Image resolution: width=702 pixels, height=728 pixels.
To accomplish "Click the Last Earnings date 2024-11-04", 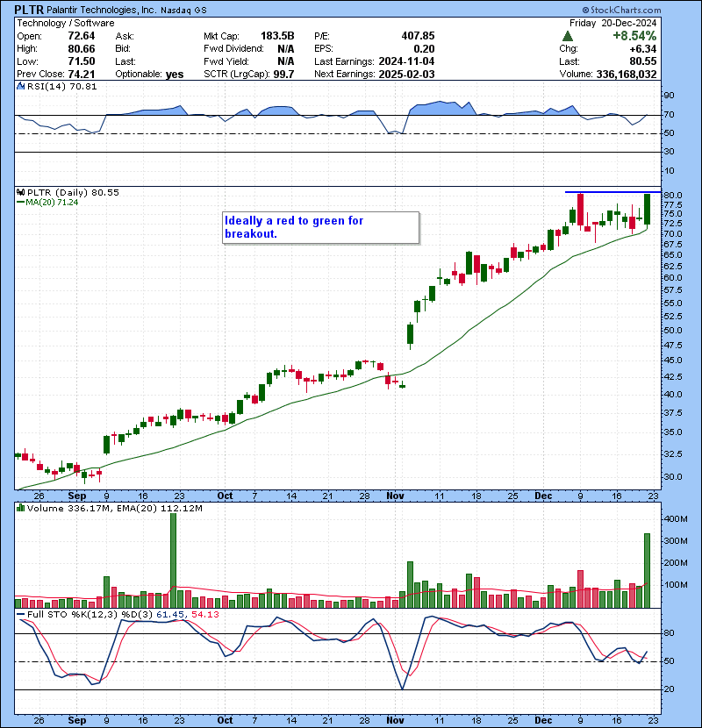I will [406, 61].
